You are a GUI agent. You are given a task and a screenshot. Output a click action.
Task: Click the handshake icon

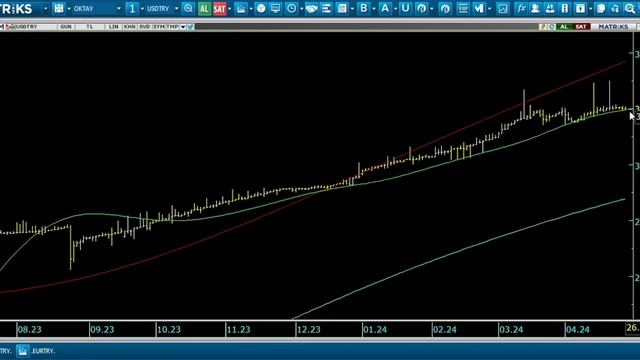click(311, 8)
